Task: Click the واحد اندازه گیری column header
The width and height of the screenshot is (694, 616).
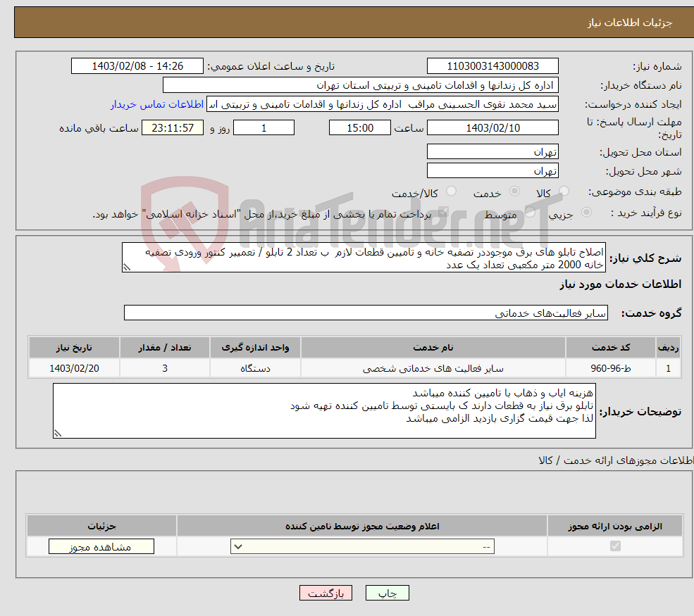Action: click(255, 348)
